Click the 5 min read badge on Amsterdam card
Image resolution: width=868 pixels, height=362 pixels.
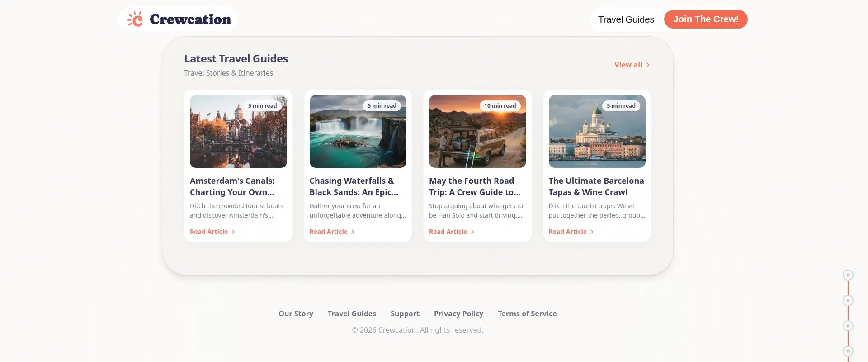coord(262,106)
